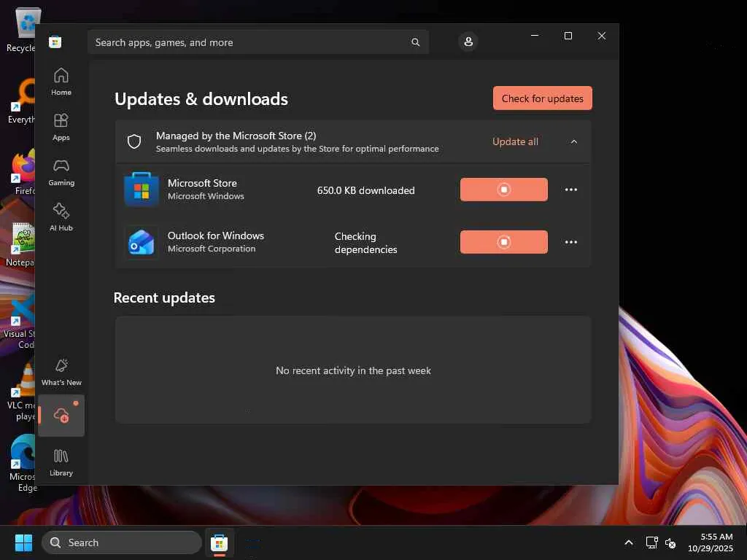Click Check for updates button
Screen dimensions: 747x560
click(542, 98)
